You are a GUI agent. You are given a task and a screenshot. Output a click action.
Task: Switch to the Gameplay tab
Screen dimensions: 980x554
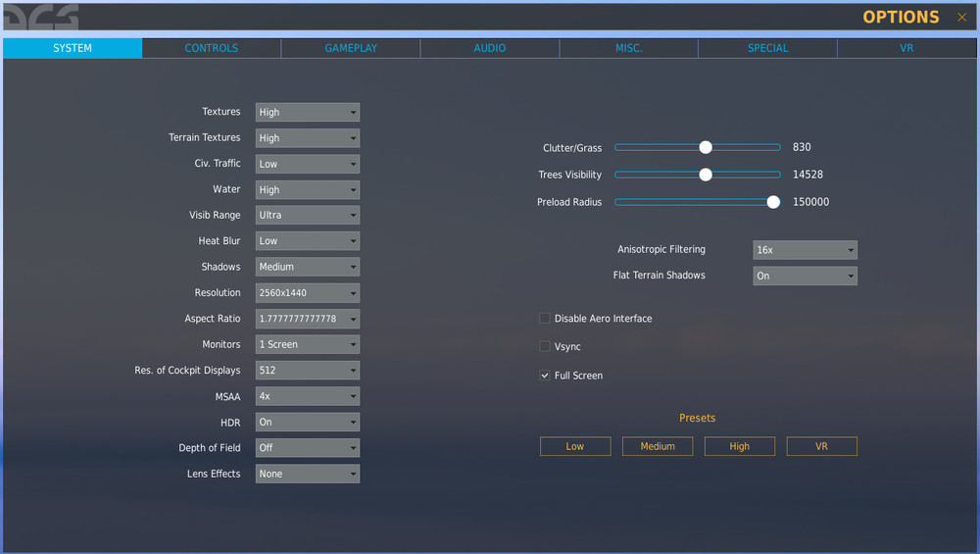click(x=351, y=48)
